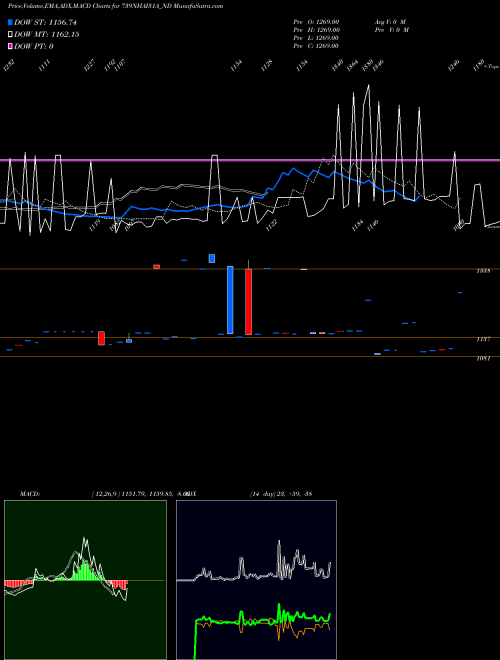The width and height of the screenshot is (500, 660).
Task: Open the ADX indicator chart panel
Action: click(x=256, y=580)
